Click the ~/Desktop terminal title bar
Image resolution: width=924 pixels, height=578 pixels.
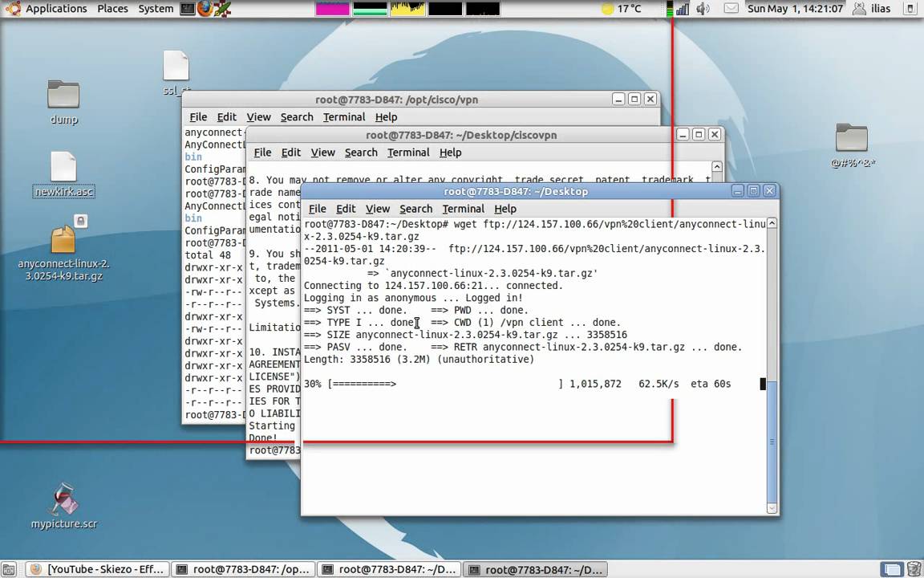click(x=516, y=191)
